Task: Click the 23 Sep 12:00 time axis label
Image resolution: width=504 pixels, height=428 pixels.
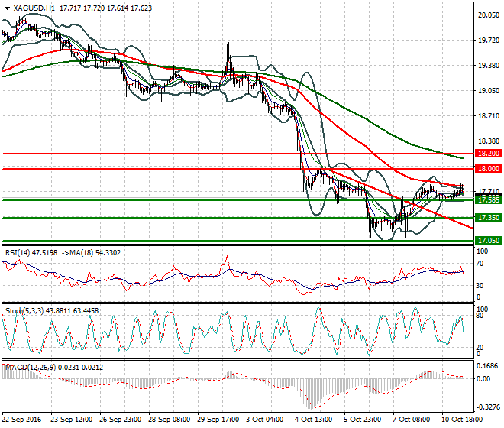Action: (x=71, y=420)
